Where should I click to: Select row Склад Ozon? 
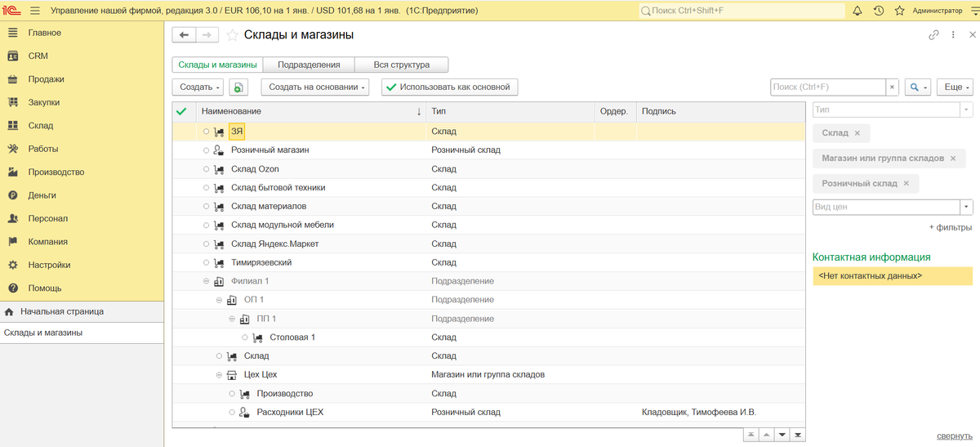[488, 169]
